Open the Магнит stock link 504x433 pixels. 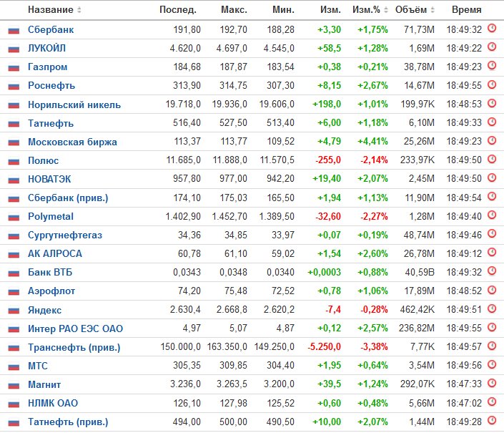pos(44,384)
